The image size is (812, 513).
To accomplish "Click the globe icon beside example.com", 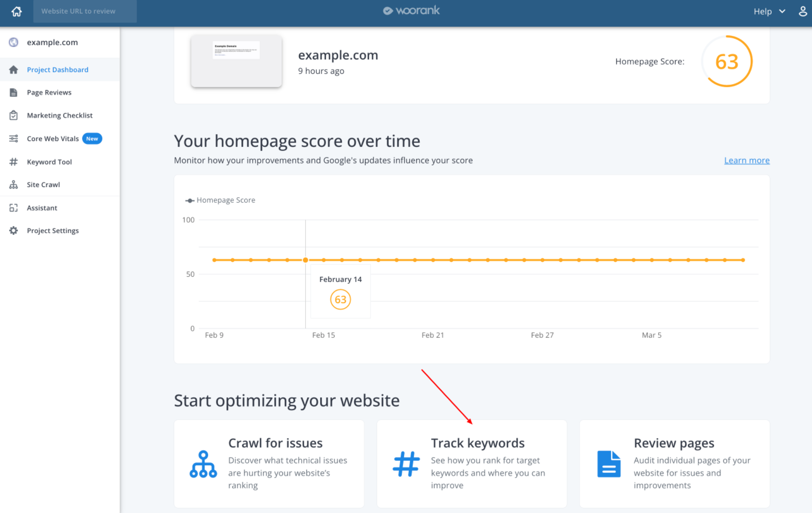I will tap(14, 42).
